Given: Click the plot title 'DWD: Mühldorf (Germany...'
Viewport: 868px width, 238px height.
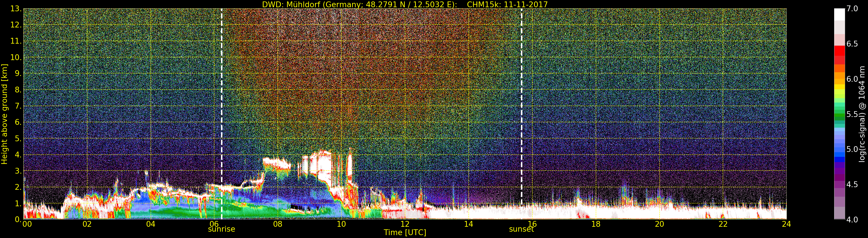Looking at the screenshot, I should tap(405, 4).
